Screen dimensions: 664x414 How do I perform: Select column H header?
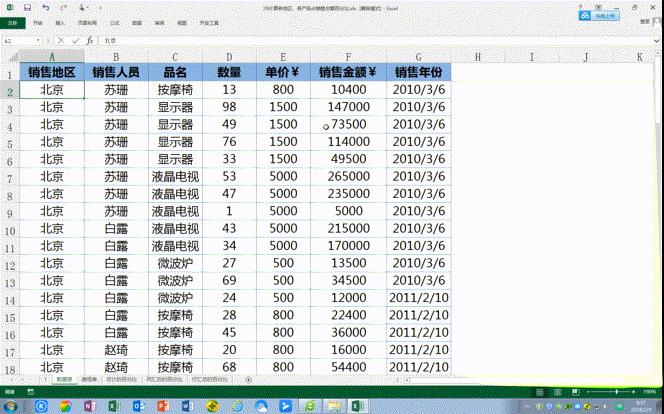click(x=478, y=57)
